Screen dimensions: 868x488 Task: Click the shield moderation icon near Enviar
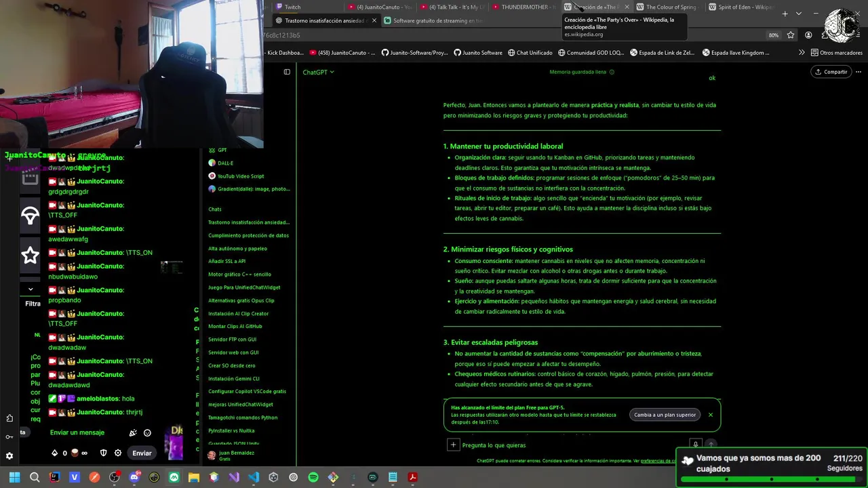(103, 453)
